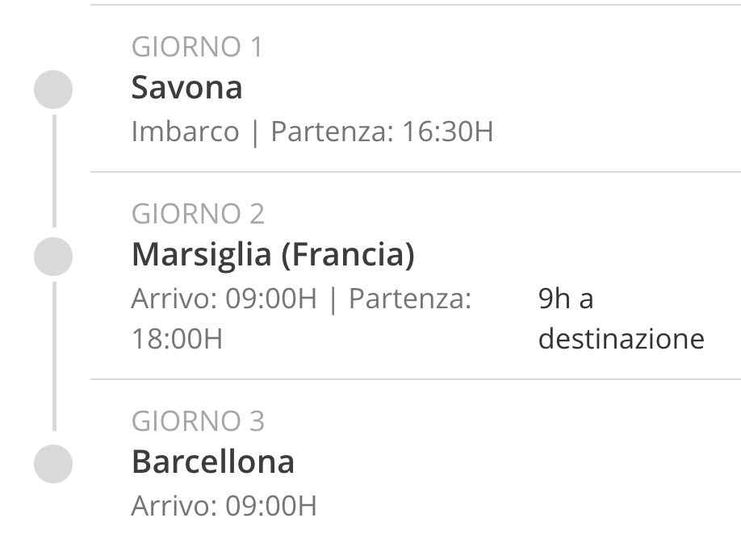Open the Marsiglia (Francia) port title
The image size is (741, 560).
(x=273, y=255)
